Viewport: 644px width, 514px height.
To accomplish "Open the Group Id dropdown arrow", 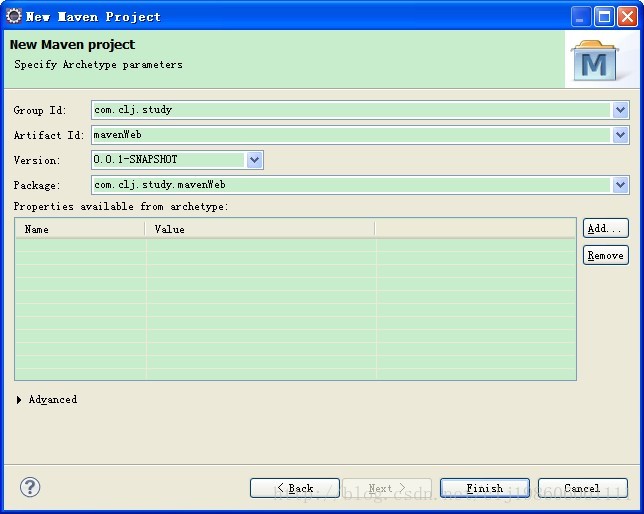I will click(x=620, y=110).
